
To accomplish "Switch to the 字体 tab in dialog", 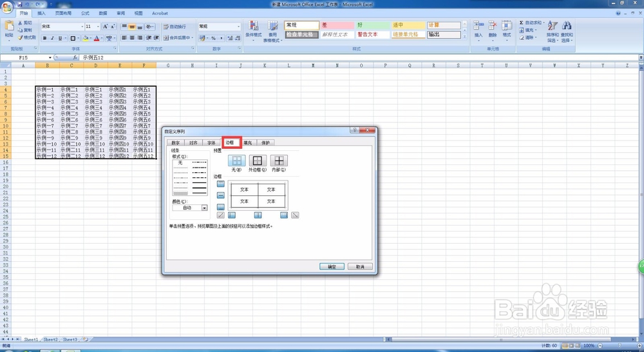I will point(211,142).
